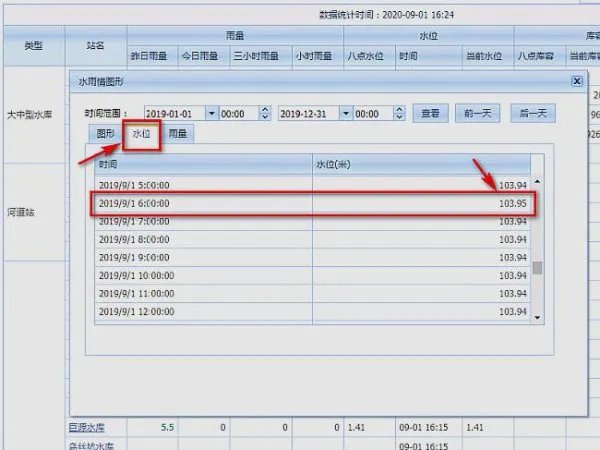Select row 2019/9/1 8:00:00
The width and height of the screenshot is (600, 450).
coord(312,239)
